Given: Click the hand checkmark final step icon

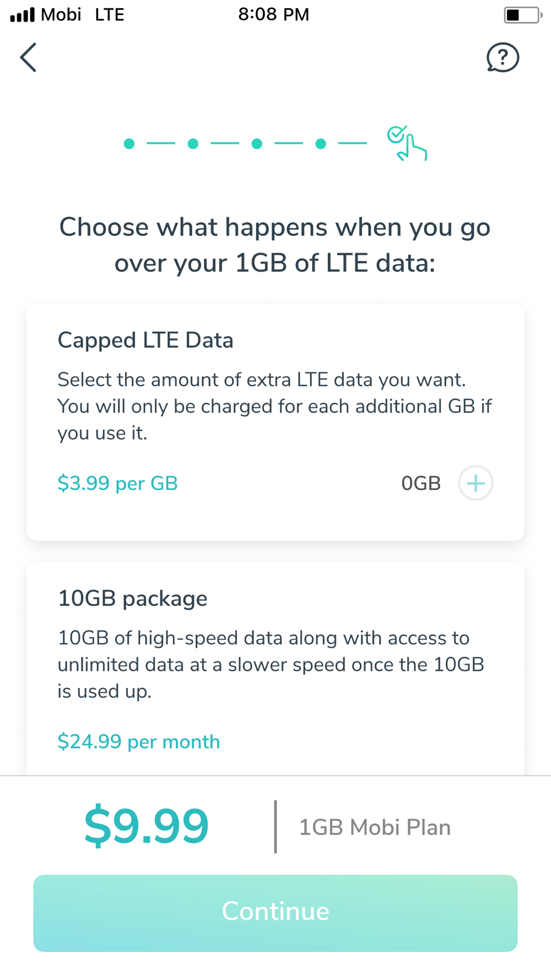Looking at the screenshot, I should tap(407, 143).
